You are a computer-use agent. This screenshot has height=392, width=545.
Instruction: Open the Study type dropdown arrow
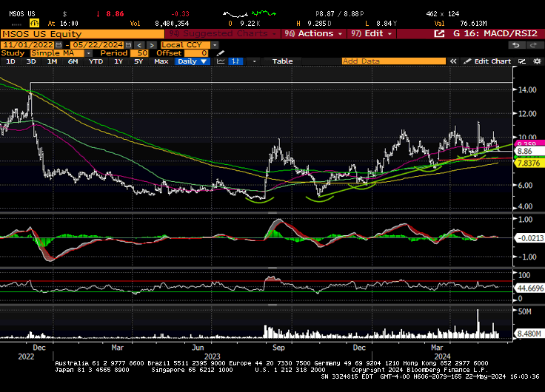(x=89, y=53)
